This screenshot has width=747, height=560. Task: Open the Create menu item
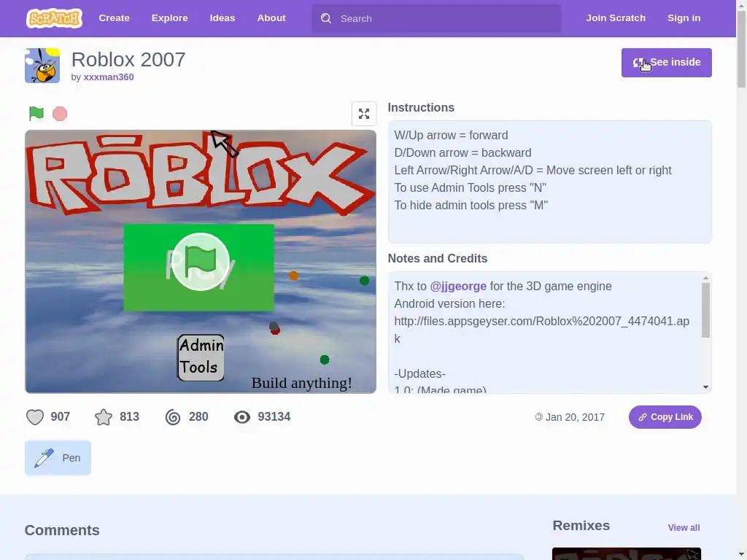[114, 18]
